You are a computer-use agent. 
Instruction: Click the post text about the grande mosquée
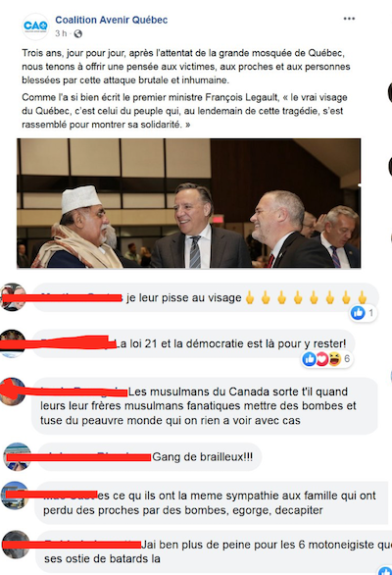click(186, 67)
